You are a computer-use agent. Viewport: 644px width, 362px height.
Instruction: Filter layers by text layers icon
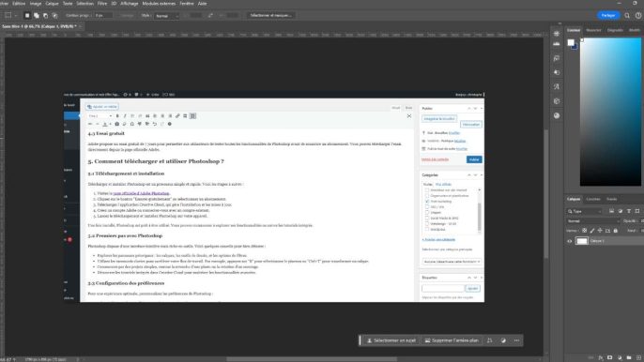(629, 211)
